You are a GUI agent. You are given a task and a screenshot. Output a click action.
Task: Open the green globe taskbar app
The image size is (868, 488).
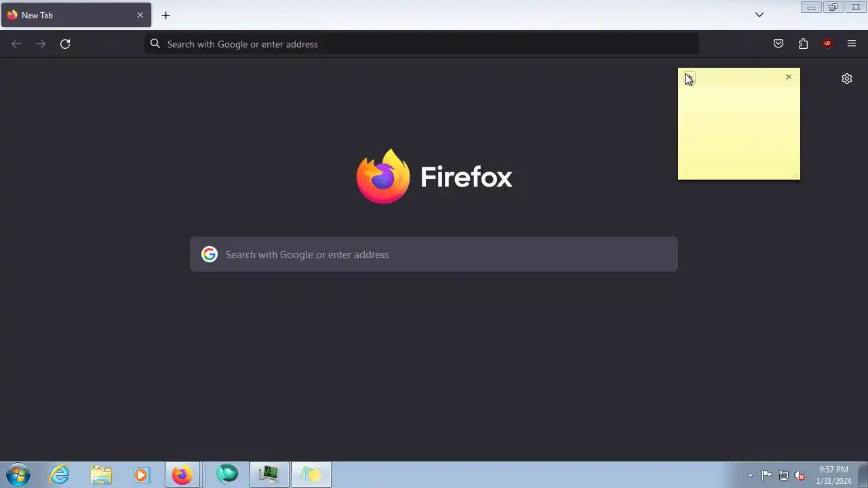(x=227, y=475)
